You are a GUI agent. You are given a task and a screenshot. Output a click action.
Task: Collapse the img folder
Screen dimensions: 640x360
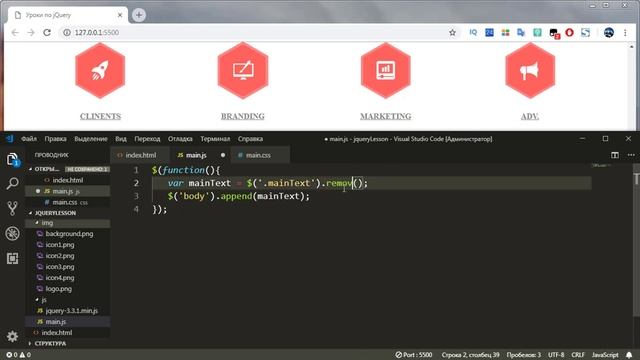coord(37,223)
